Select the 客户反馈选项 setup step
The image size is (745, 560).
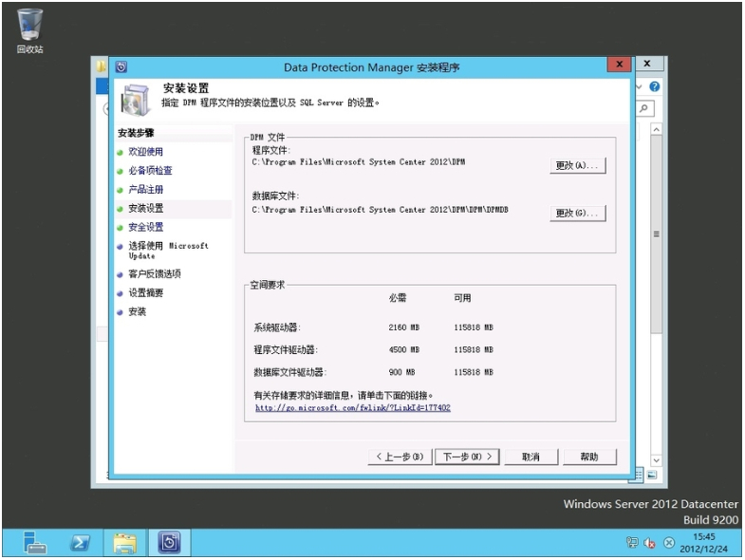pyautogui.click(x=155, y=273)
